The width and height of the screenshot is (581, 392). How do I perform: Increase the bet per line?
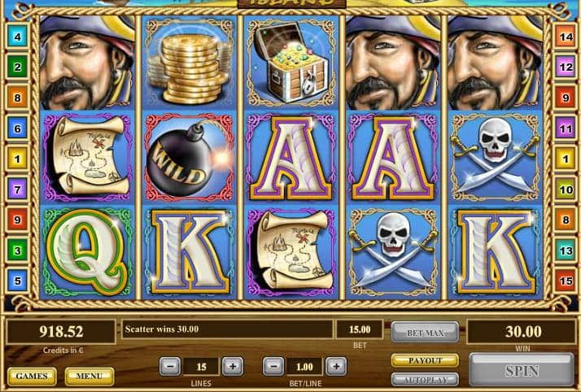[336, 367]
